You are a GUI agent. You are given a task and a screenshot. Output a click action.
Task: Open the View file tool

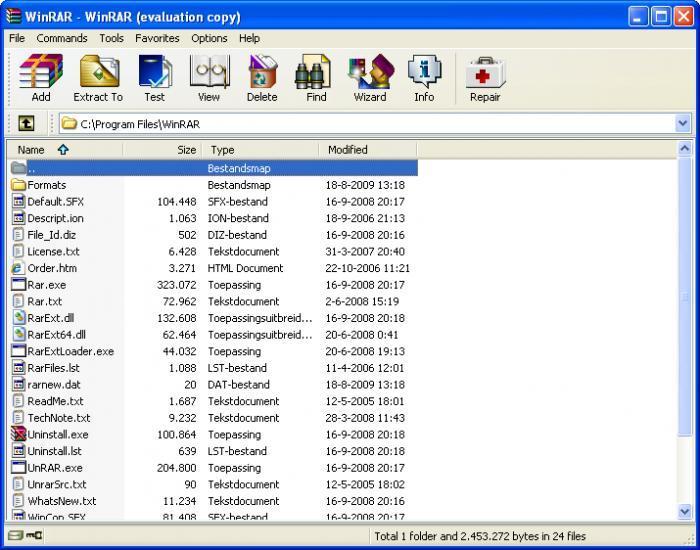pos(208,78)
